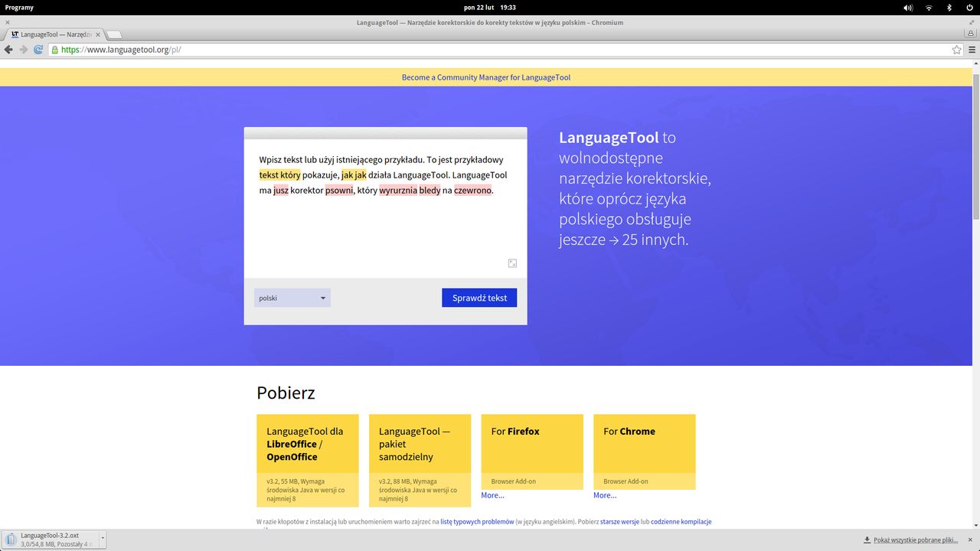This screenshot has height=551, width=980.
Task: Click the clock showing pon 22 lut 19:33
Action: (489, 7)
